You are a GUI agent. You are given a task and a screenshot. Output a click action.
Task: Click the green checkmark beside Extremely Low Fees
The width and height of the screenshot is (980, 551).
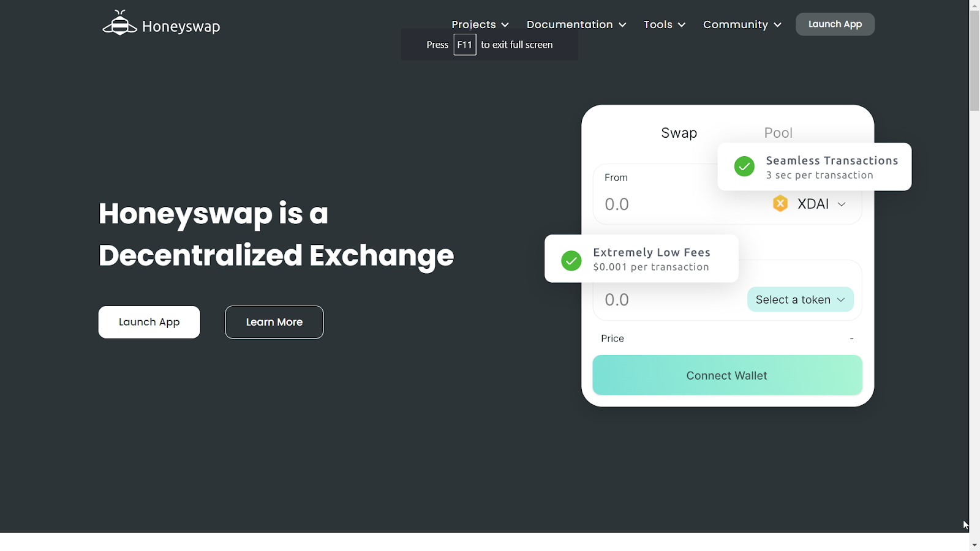571,260
